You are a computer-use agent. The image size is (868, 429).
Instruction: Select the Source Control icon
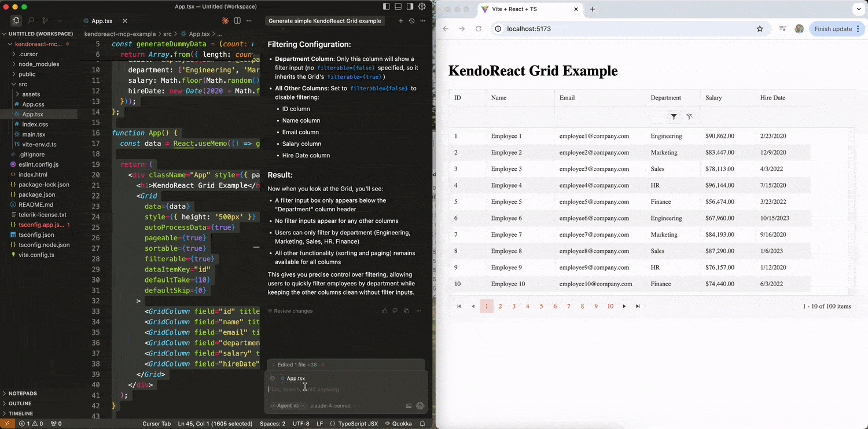point(45,20)
